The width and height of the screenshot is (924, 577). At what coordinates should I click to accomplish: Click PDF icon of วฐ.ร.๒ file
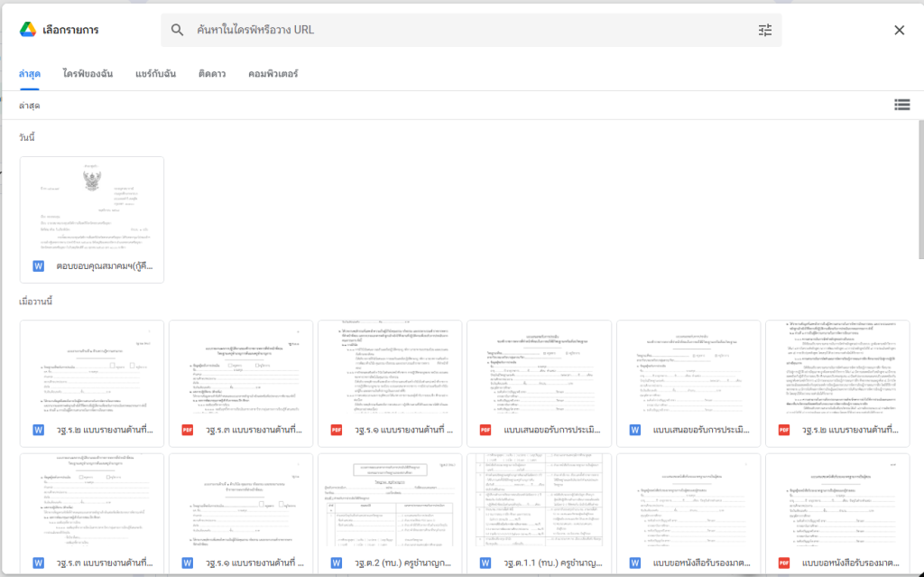[x=784, y=430]
